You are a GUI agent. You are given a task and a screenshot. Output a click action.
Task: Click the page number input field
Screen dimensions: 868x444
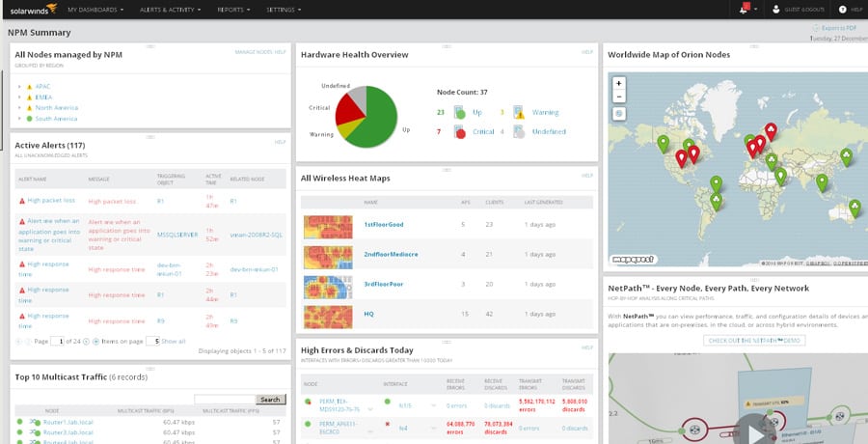[x=58, y=342]
